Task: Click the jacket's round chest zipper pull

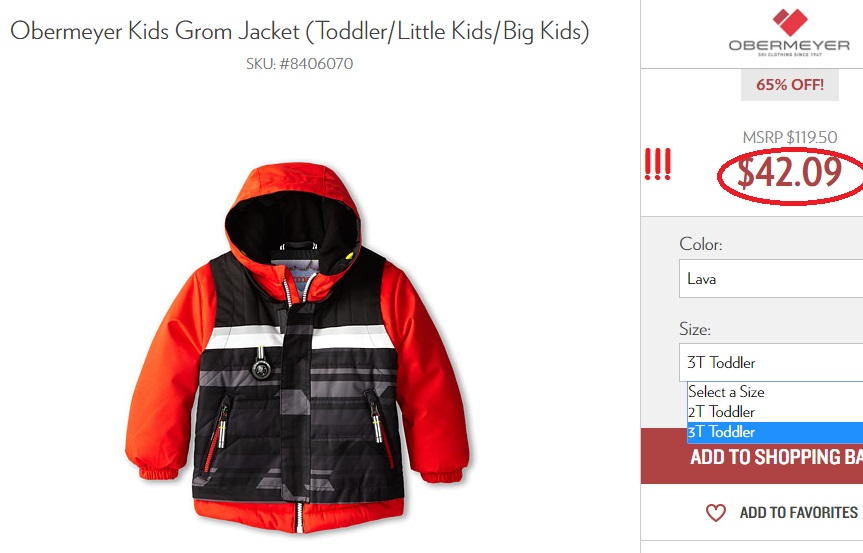Action: [261, 368]
